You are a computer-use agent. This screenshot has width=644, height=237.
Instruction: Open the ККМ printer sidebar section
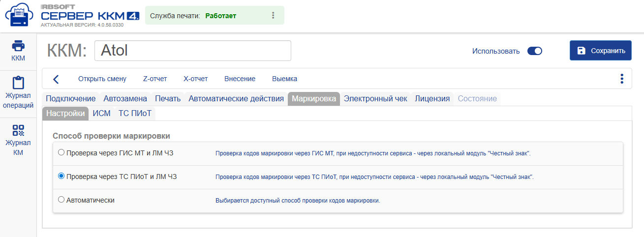(18, 51)
